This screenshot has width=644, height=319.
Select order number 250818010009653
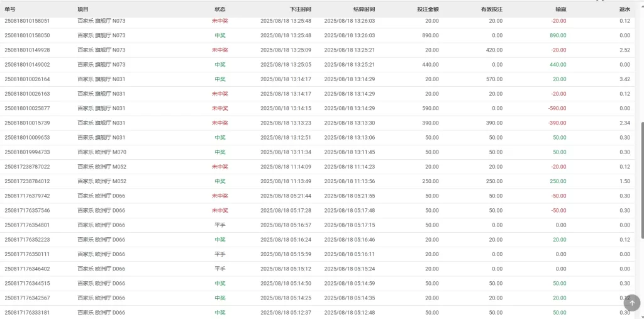pyautogui.click(x=28, y=138)
